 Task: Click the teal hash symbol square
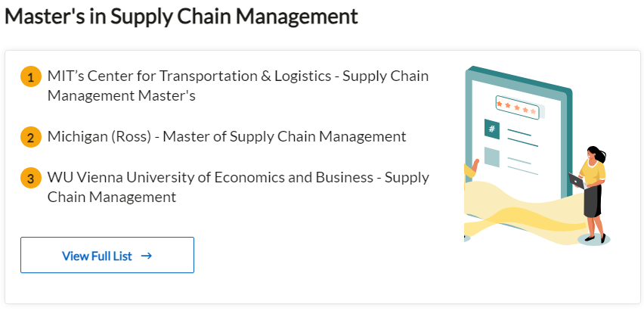tap(491, 129)
